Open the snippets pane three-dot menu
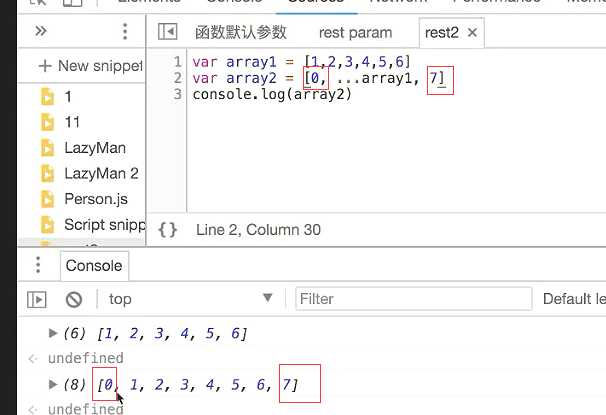The image size is (606, 415). (125, 31)
